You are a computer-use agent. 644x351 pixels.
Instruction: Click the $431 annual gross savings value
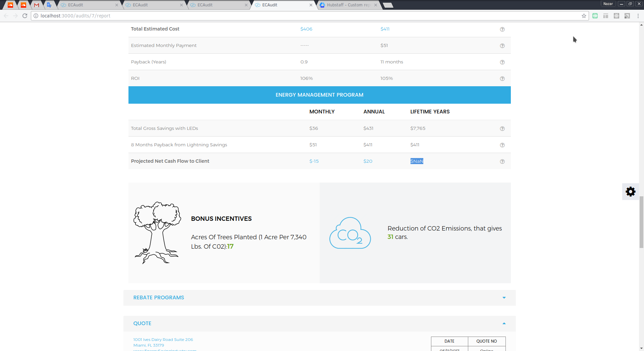pos(368,128)
